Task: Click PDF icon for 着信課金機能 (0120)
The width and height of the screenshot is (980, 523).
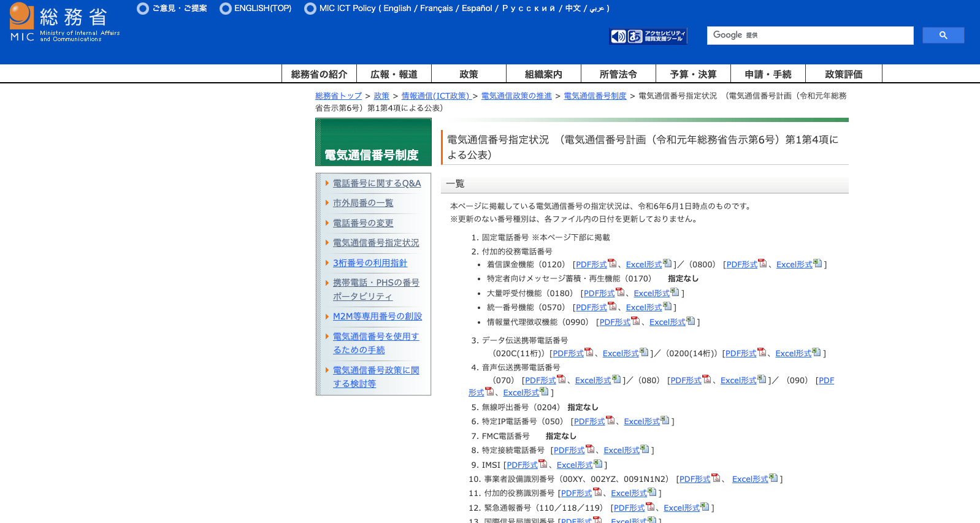Action: pos(612,263)
